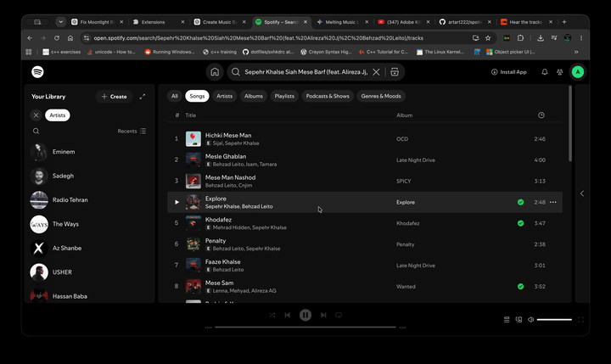
Task: Bookmark this page with star icon
Action: (488, 38)
